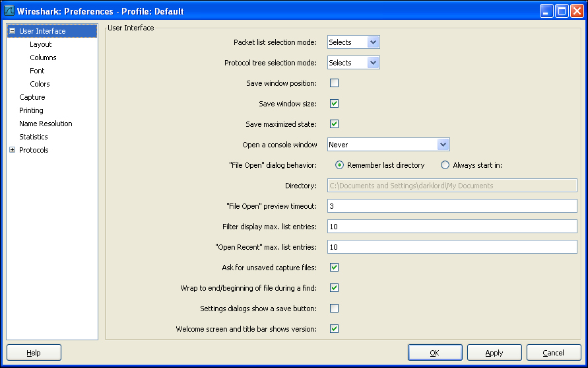
Task: Enable Save window position checkbox
Action: [334, 83]
